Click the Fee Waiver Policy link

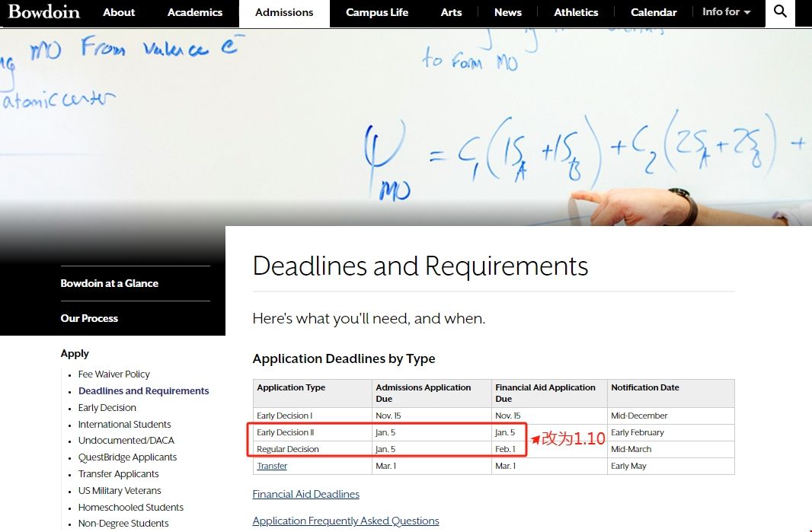click(x=114, y=374)
